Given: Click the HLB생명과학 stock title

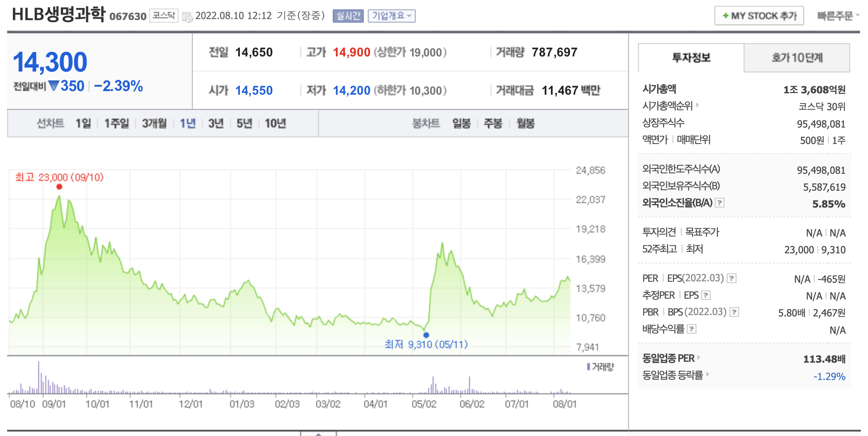Looking at the screenshot, I should (58, 15).
